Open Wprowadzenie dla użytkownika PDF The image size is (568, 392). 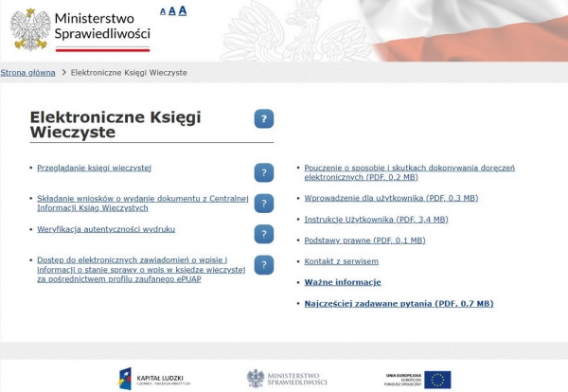pyautogui.click(x=391, y=198)
